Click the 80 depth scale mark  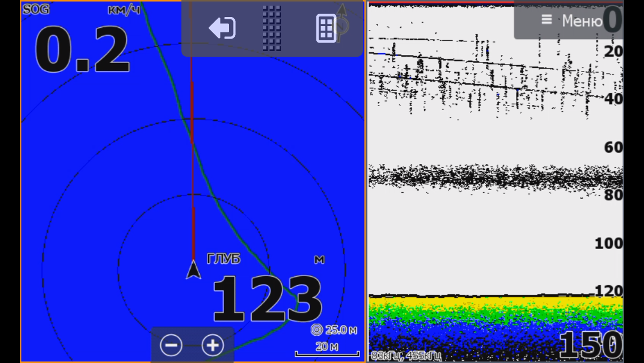click(613, 195)
